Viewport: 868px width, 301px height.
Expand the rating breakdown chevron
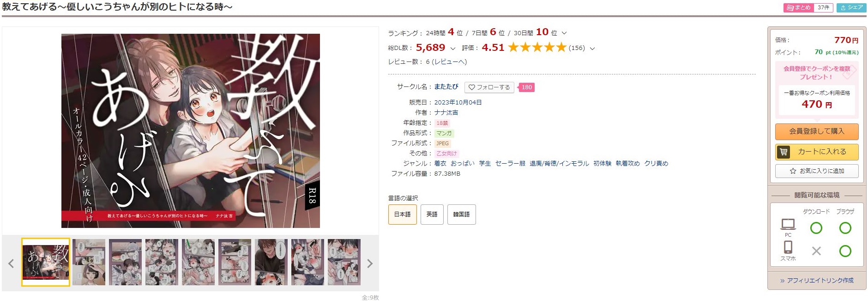coord(592,49)
